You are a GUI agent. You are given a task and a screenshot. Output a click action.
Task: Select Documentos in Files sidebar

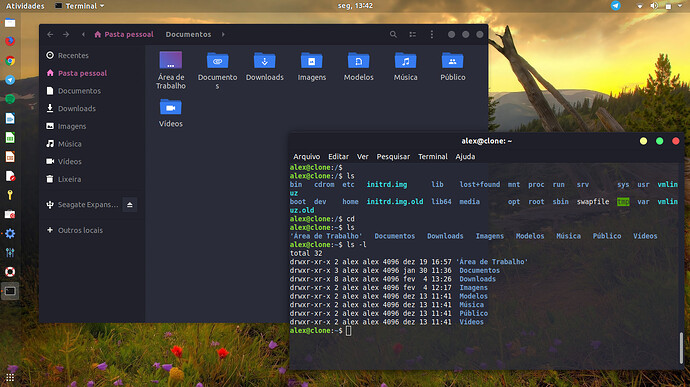(92, 91)
